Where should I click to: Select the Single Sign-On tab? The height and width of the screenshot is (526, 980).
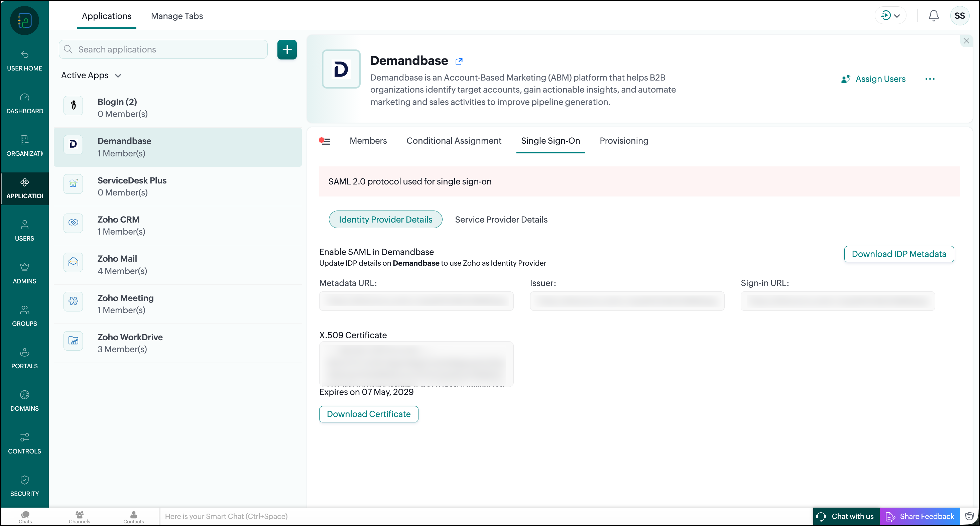(550, 141)
